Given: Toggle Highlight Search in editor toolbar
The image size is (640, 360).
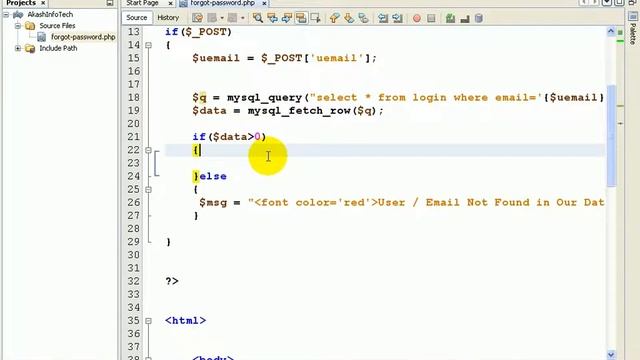Looking at the screenshot, I should click(301, 18).
